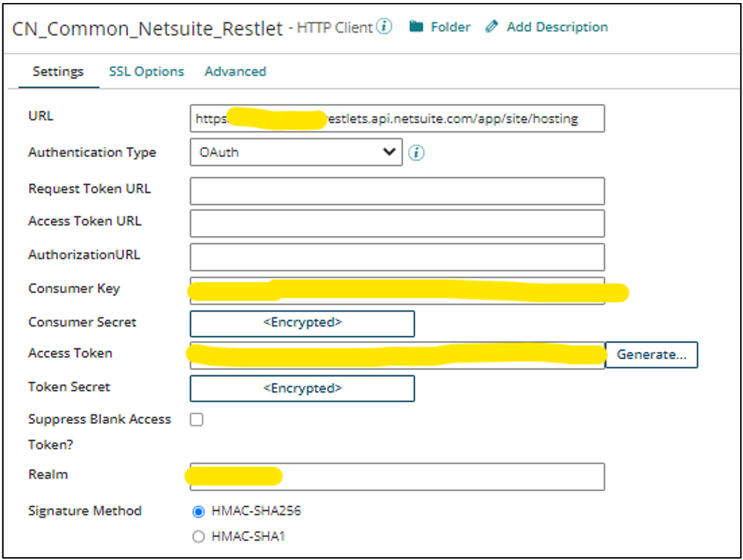Open the Authentication Type dropdown
This screenshot has height=560, width=743.
pyautogui.click(x=296, y=153)
